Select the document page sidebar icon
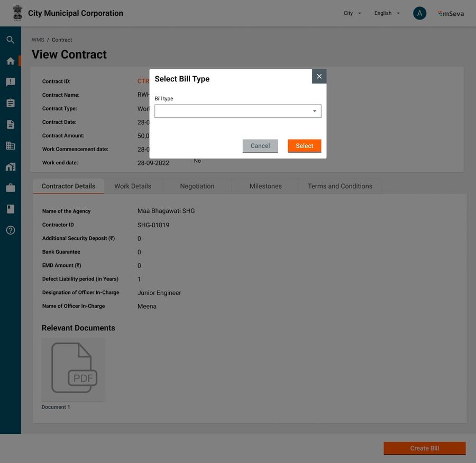This screenshot has height=463, width=476. pos(10,124)
